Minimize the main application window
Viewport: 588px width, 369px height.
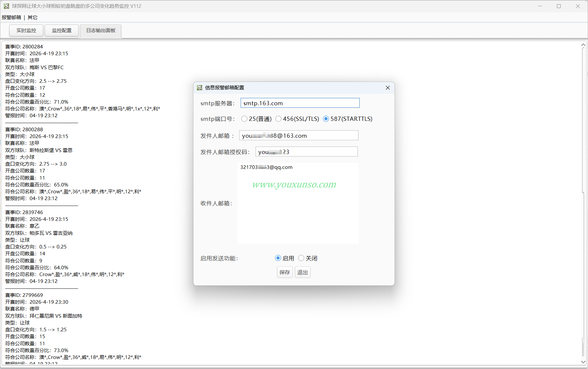[x=540, y=6]
